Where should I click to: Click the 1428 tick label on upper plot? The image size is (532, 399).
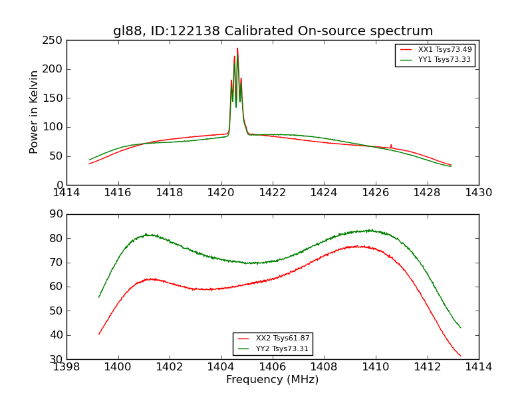(427, 193)
